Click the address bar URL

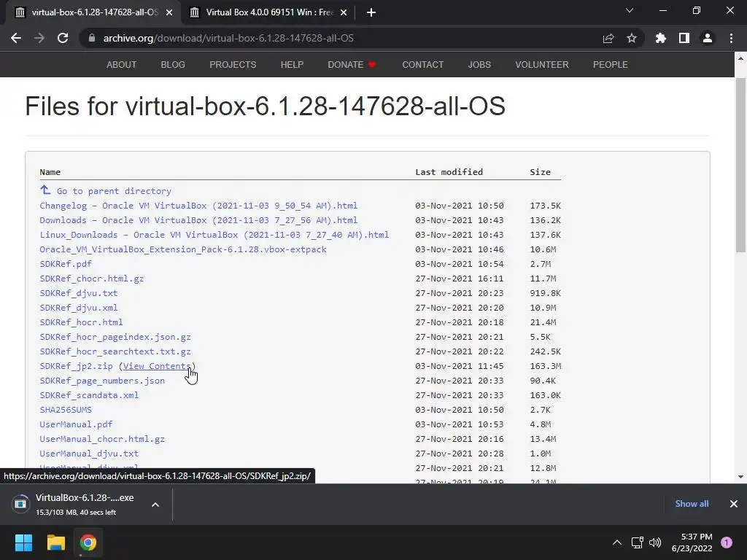click(x=228, y=38)
